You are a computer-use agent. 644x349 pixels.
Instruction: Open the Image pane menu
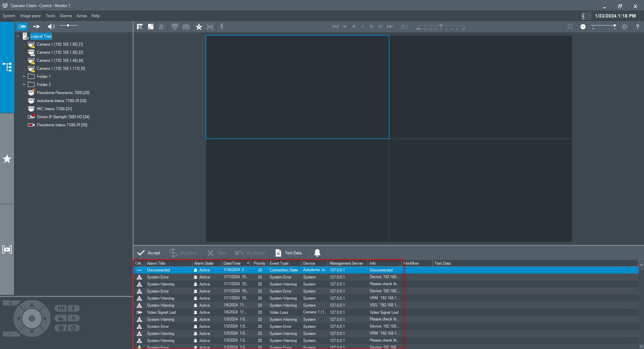tap(30, 16)
